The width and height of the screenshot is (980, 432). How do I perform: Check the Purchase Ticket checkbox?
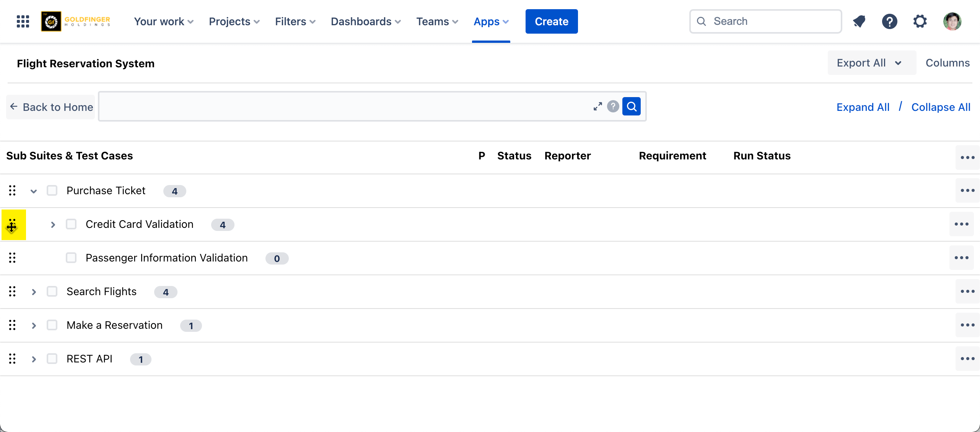[x=52, y=190]
